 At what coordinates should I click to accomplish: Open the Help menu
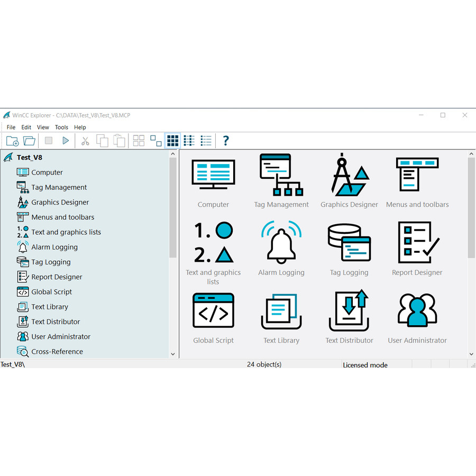(80, 127)
